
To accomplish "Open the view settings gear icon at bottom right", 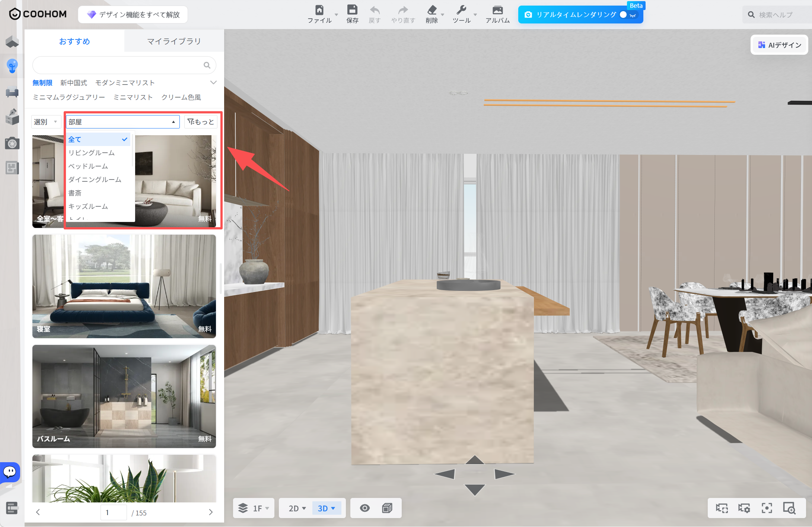I will (744, 508).
